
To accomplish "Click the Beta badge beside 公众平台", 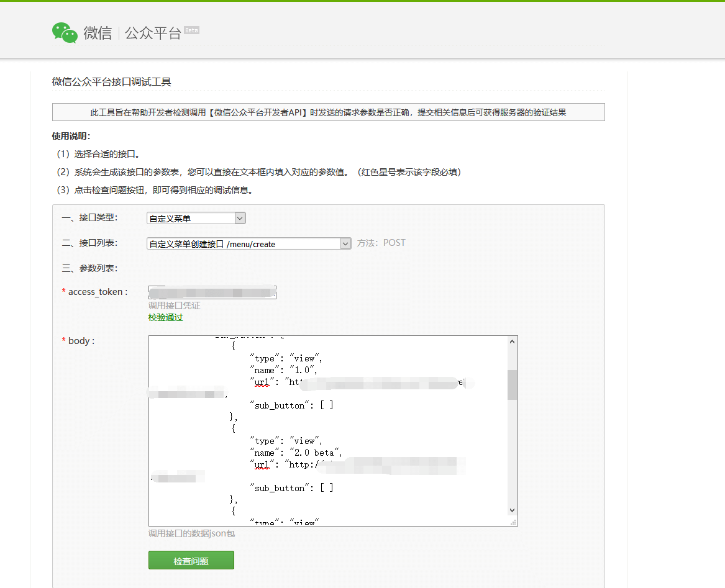I will click(x=192, y=30).
